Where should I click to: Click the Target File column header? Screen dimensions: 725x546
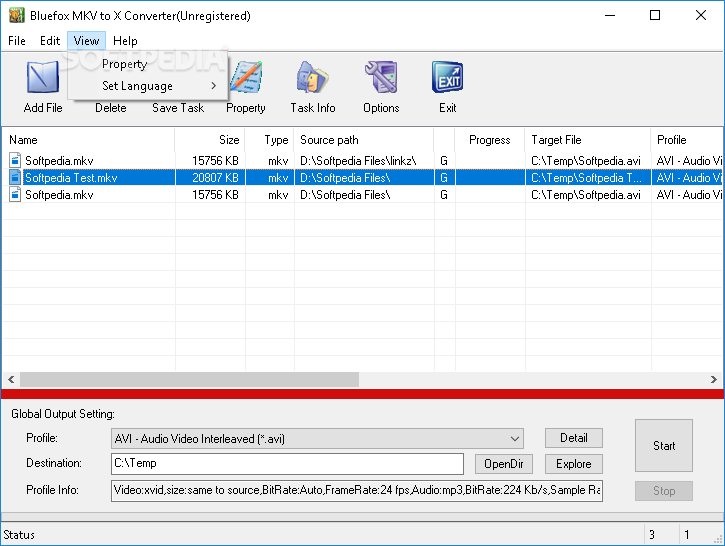588,140
